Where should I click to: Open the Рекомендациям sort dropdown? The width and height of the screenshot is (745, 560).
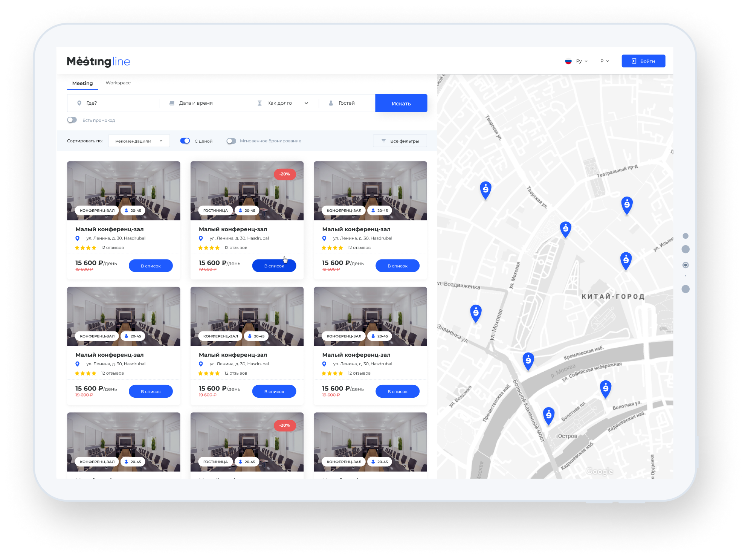tap(139, 141)
